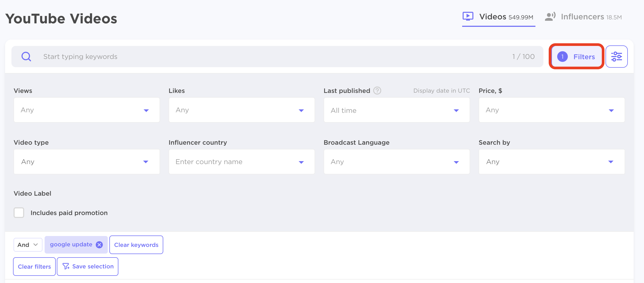This screenshot has width=644, height=283.
Task: Expand the Views dropdown
Action: [87, 110]
